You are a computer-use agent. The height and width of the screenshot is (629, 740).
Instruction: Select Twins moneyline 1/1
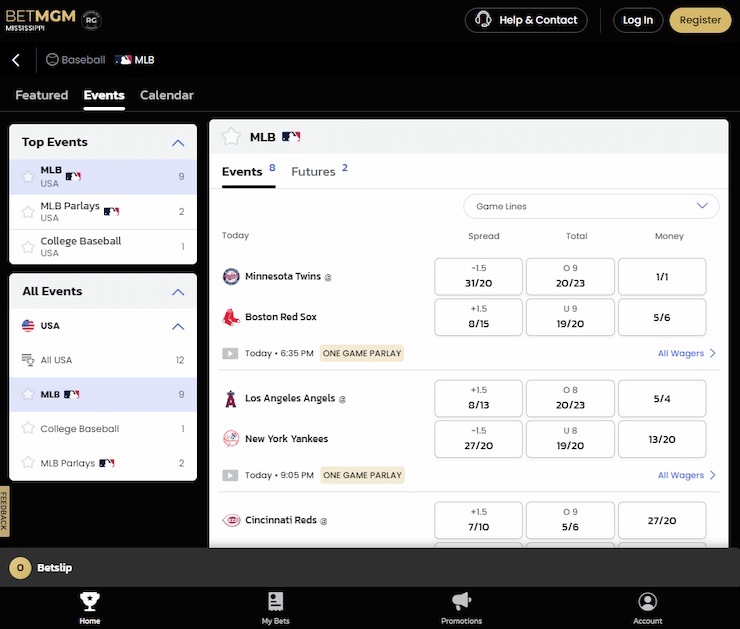click(x=662, y=276)
